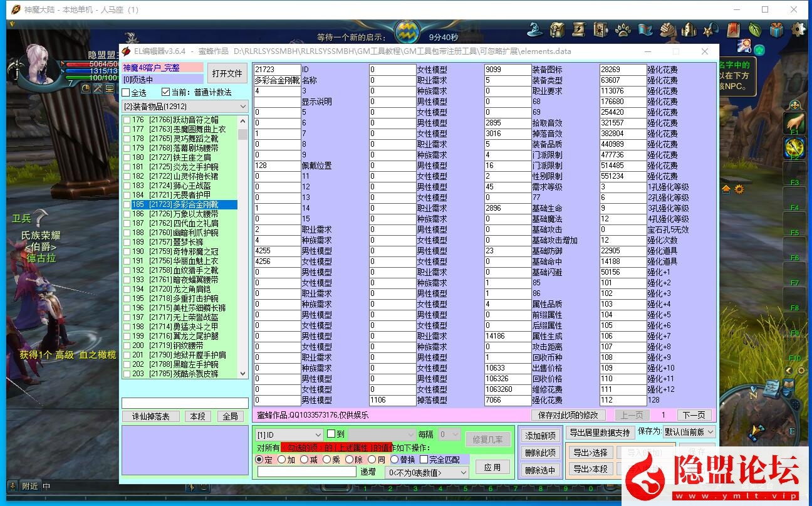Open the gift box icon
Screen dimensions: 812x506
pos(776,29)
